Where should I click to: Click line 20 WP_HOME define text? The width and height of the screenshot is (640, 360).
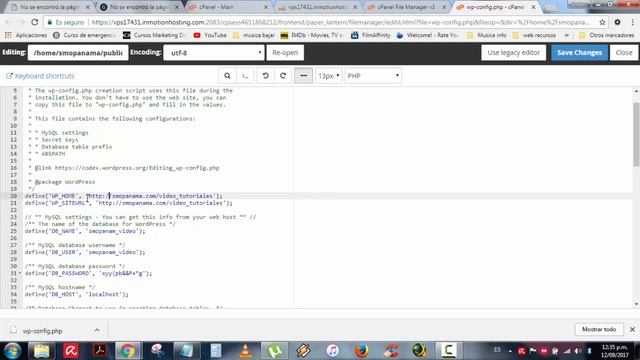[x=124, y=196]
